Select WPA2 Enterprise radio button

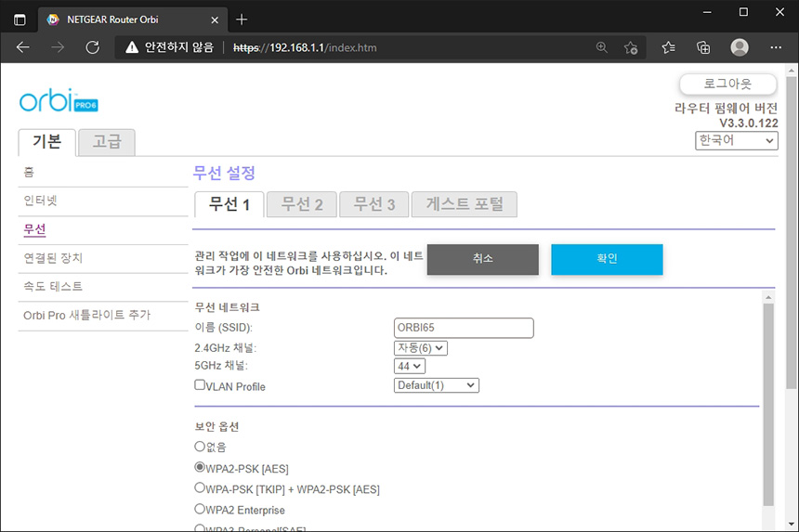coord(200,509)
